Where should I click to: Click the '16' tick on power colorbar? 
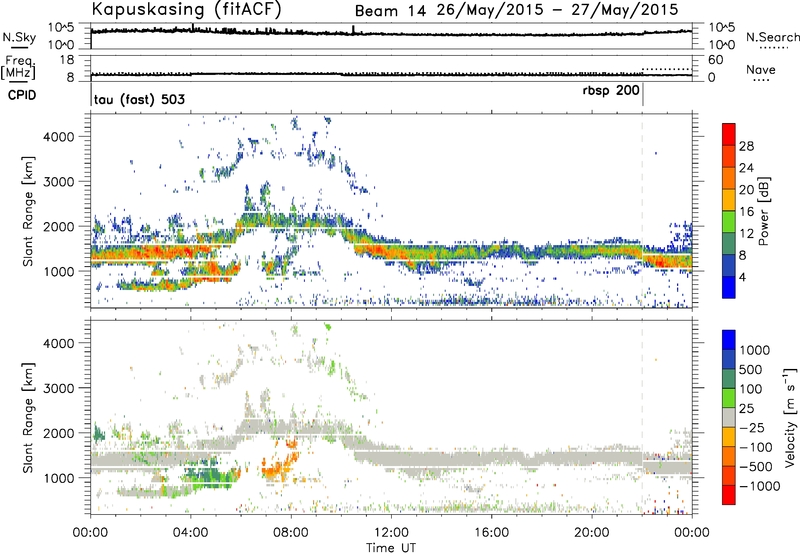(x=746, y=212)
